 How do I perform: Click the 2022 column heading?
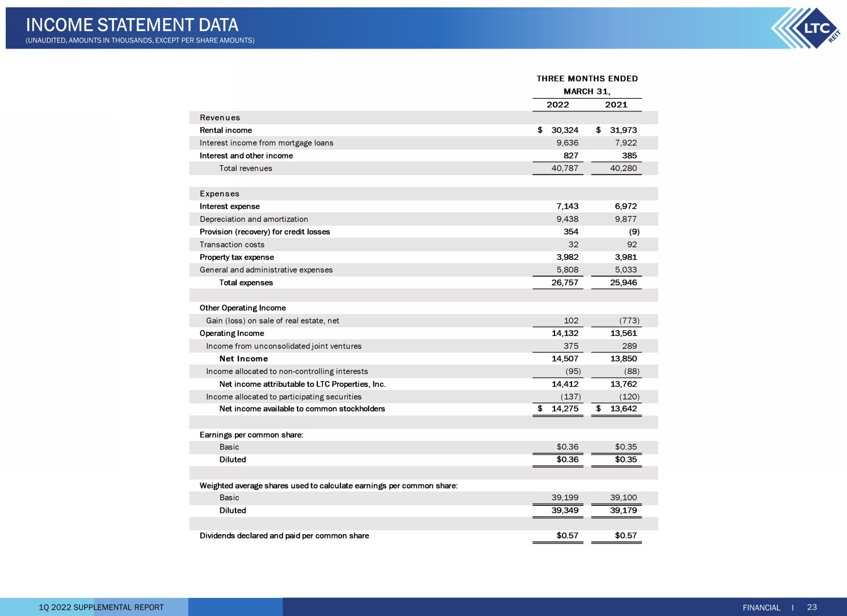tap(558, 104)
